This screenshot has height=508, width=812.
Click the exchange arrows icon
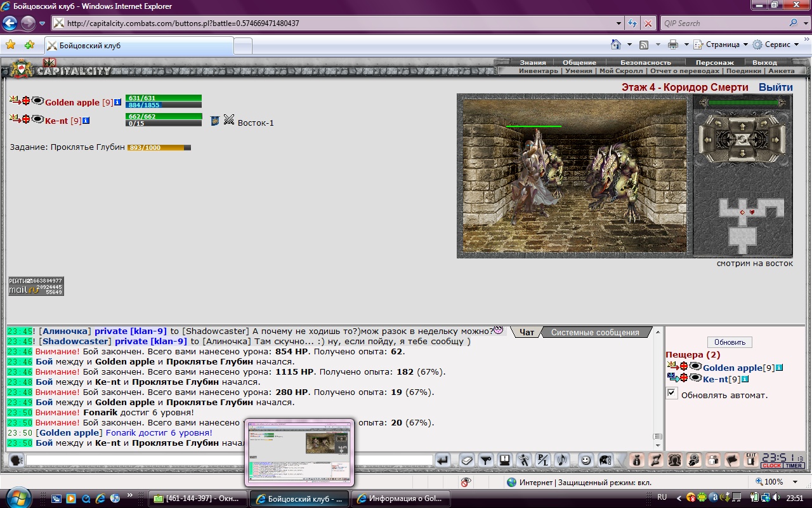point(655,460)
